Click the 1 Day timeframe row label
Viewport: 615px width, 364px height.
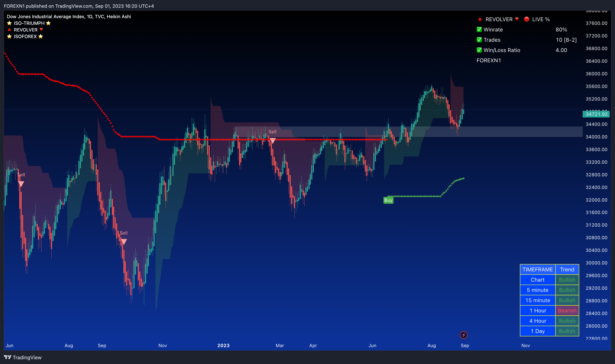(538, 331)
